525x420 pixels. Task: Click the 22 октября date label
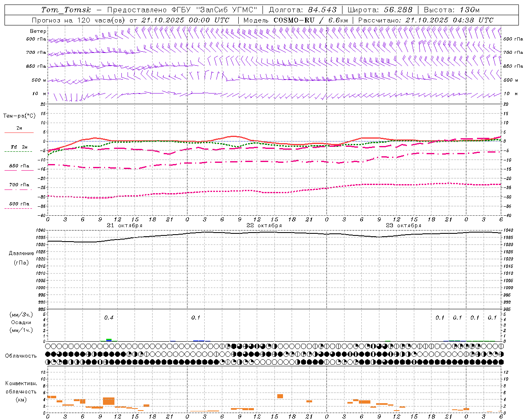coord(264,226)
